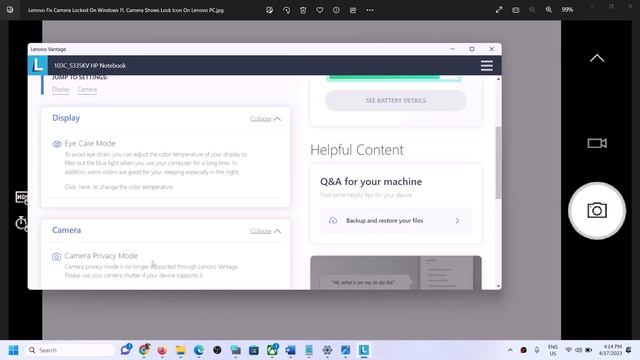Viewport: 640px width, 360px height.
Task: Click the Lenovo Vantage L logo
Action: pos(38,65)
